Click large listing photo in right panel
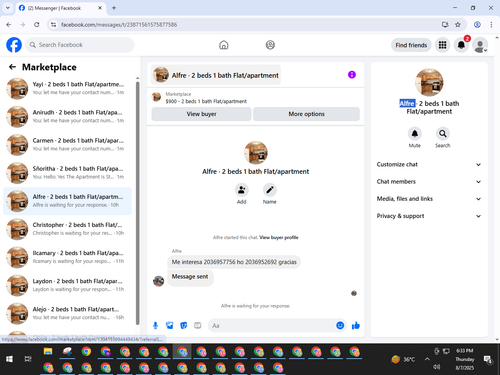Image resolution: width=500 pixels, height=375 pixels. click(429, 82)
